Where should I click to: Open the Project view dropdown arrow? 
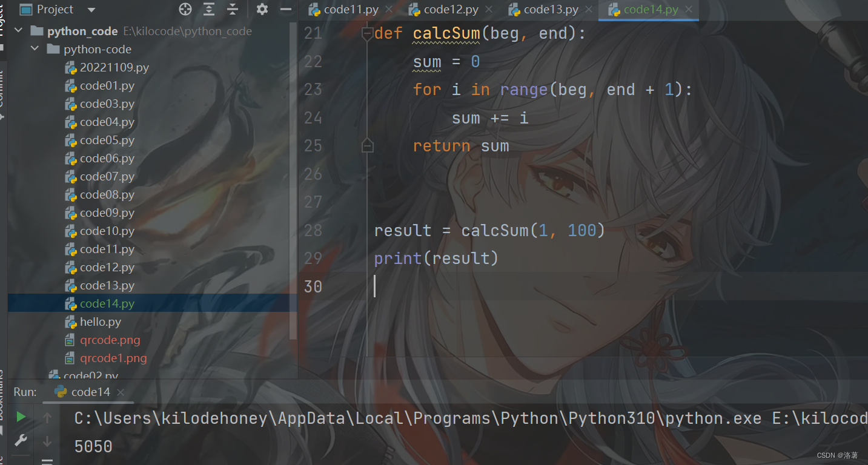(91, 10)
